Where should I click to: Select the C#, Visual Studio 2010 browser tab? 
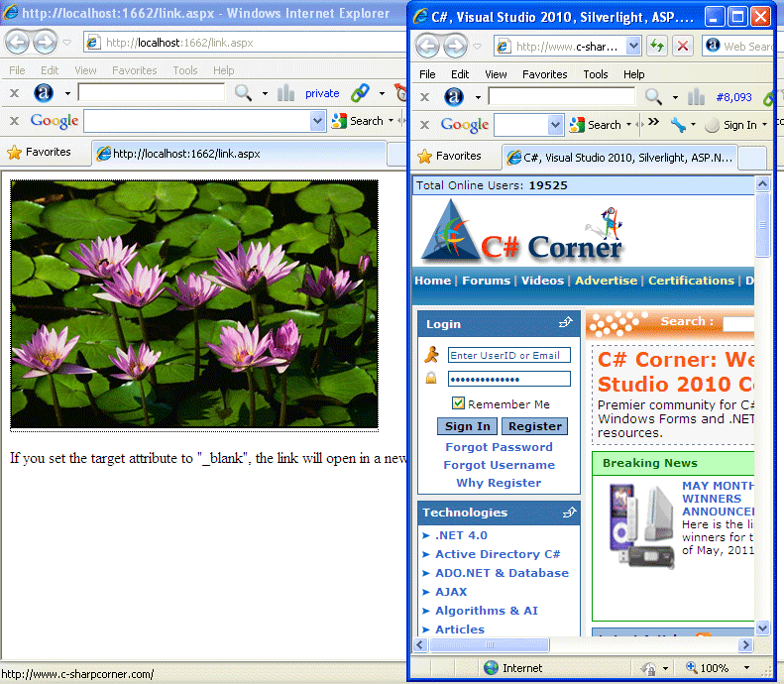pos(619,158)
